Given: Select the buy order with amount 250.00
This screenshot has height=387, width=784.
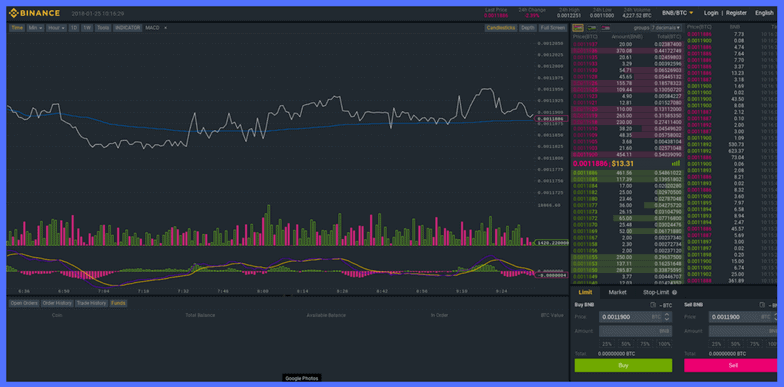Looking at the screenshot, I should (x=628, y=257).
